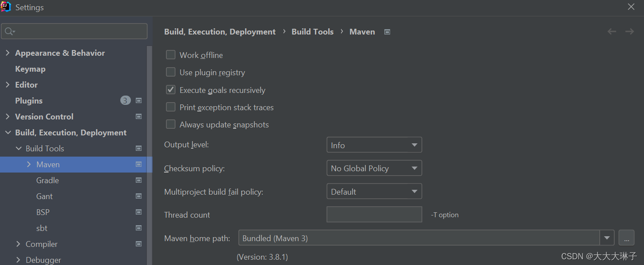Image resolution: width=644 pixels, height=265 pixels.
Task: Click project-level icon next to Version Control
Action: (139, 116)
